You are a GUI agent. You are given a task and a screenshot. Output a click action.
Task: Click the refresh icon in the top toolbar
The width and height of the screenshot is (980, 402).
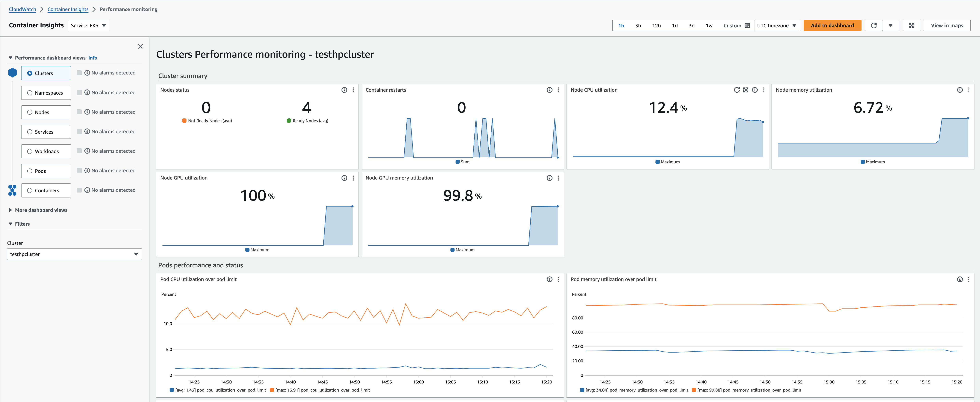click(x=874, y=25)
